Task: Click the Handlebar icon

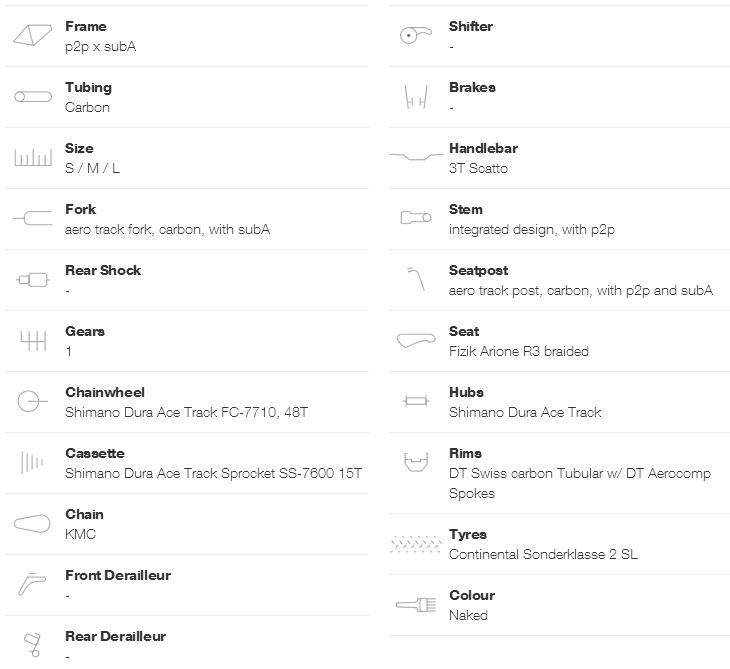Action: (x=415, y=157)
